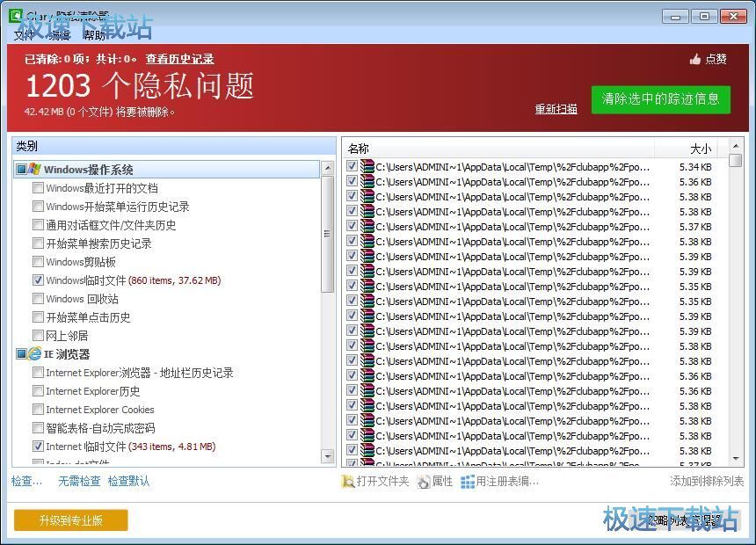Viewport: 756px width, 545px height.
Task: Click the 1203 个隐私问题 heading
Action: point(140,86)
